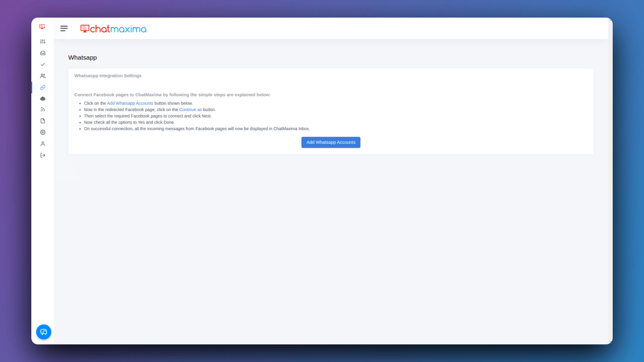Click the small red monitor logo in the sidebar
Screen dimensions: 644x362
pyautogui.click(x=42, y=27)
